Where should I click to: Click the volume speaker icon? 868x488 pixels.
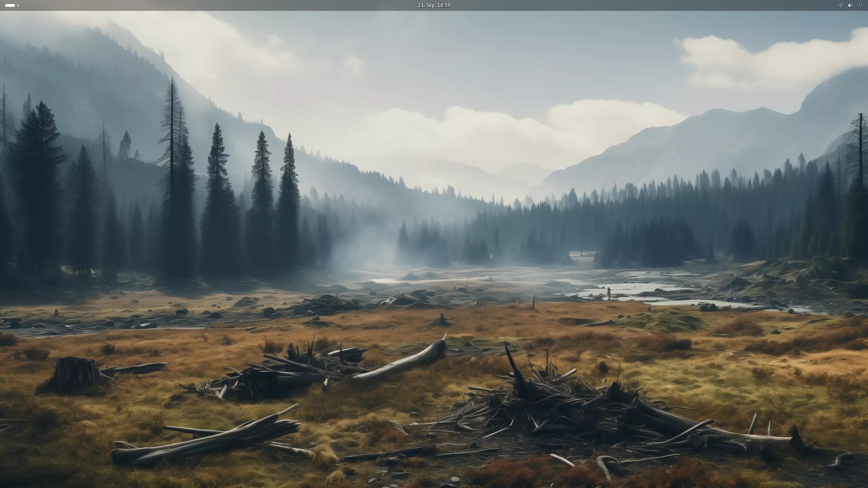(850, 5)
